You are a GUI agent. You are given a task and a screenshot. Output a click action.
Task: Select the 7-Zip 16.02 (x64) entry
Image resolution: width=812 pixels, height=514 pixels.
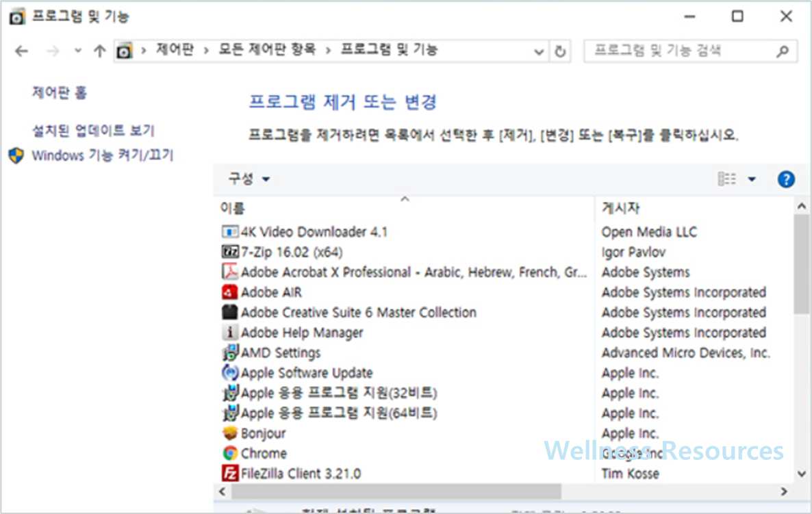point(292,252)
